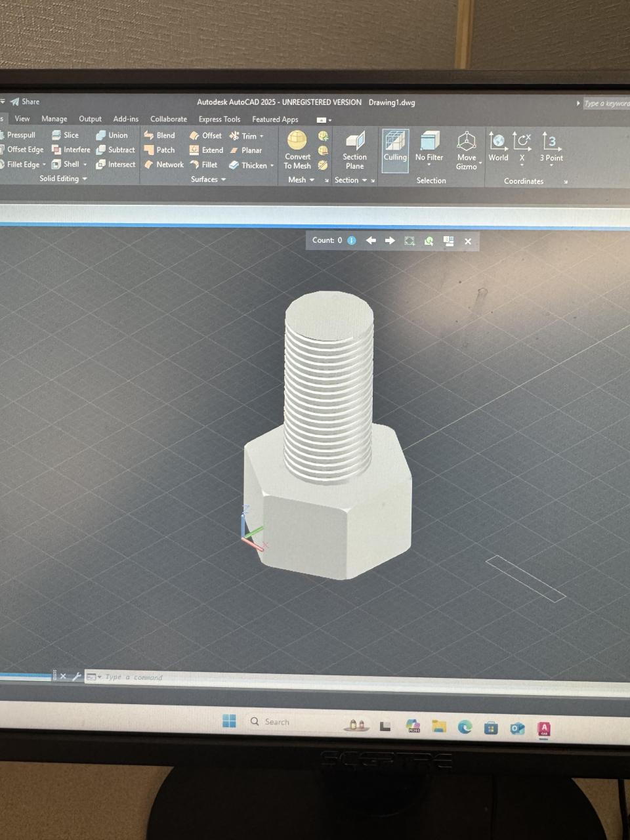
Task: Pick the Intersect boolean tool
Action: pyautogui.click(x=116, y=164)
